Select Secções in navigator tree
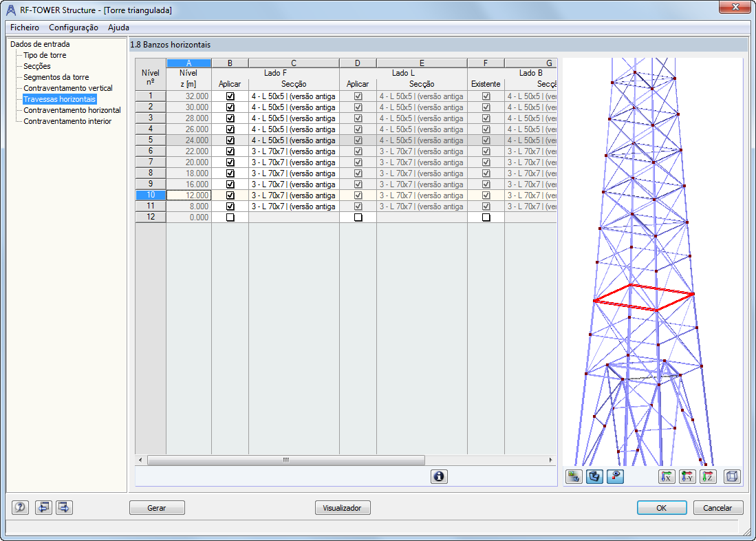Screen dimensions: 756x541 [x=37, y=66]
